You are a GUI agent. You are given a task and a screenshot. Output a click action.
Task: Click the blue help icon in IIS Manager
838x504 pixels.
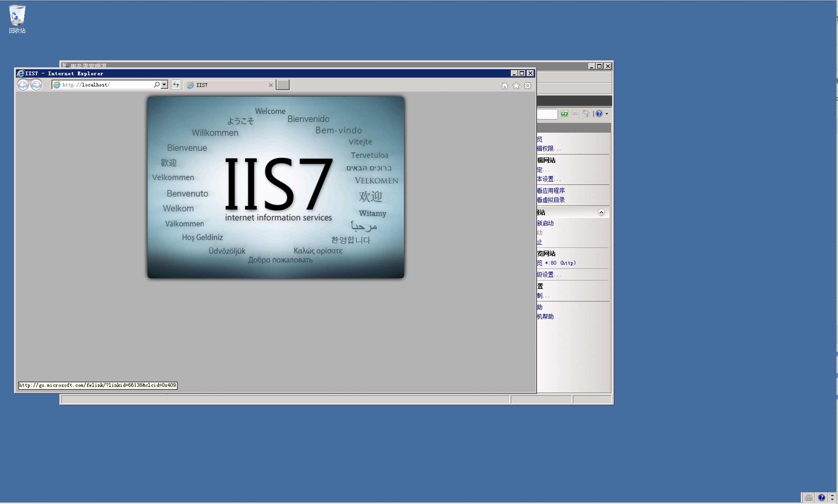click(599, 114)
